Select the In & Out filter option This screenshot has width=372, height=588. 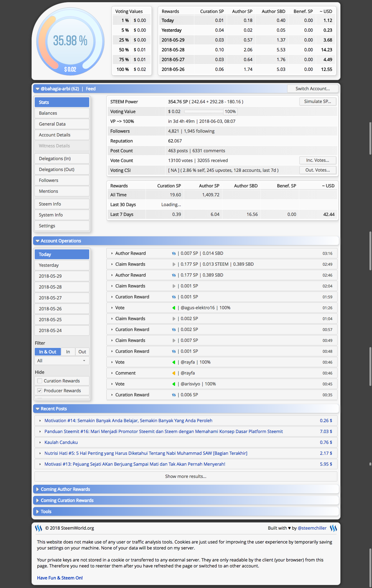point(48,352)
